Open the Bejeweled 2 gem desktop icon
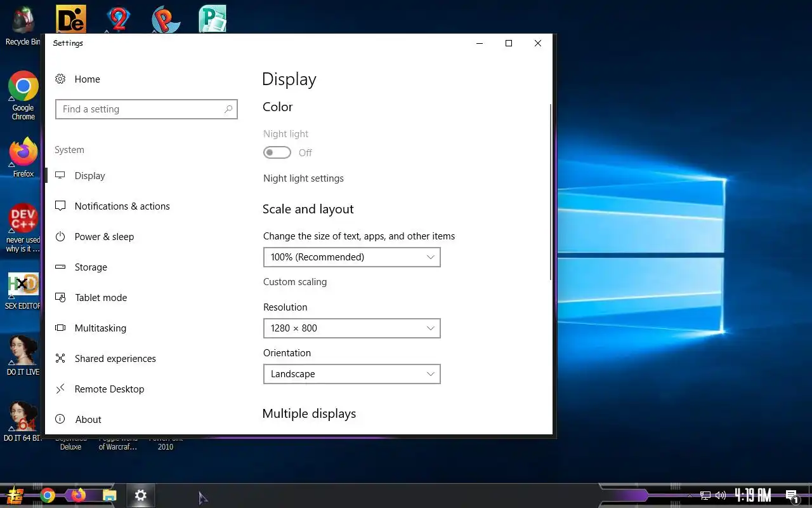Image resolution: width=812 pixels, height=508 pixels. point(118,19)
